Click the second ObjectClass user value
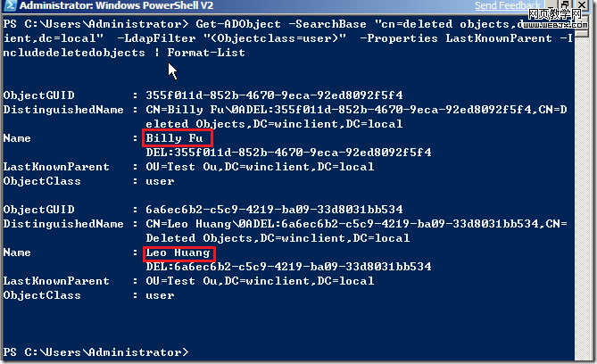 tap(160, 295)
